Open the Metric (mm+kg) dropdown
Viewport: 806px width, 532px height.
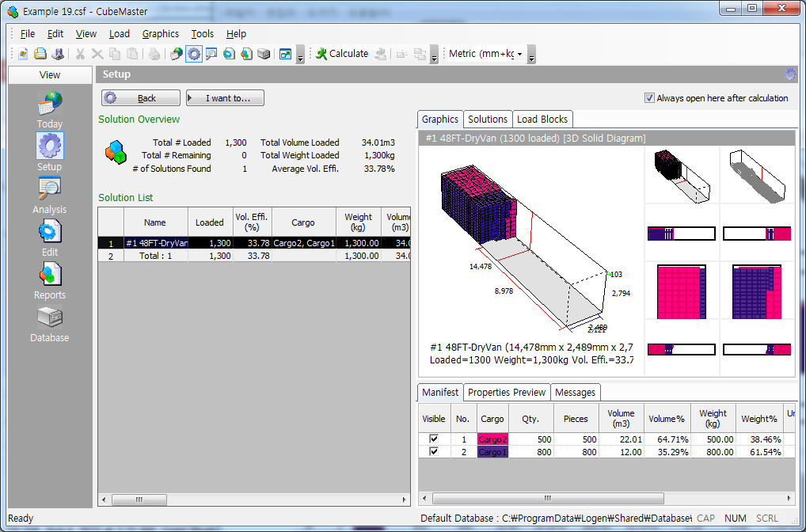pyautogui.click(x=519, y=54)
